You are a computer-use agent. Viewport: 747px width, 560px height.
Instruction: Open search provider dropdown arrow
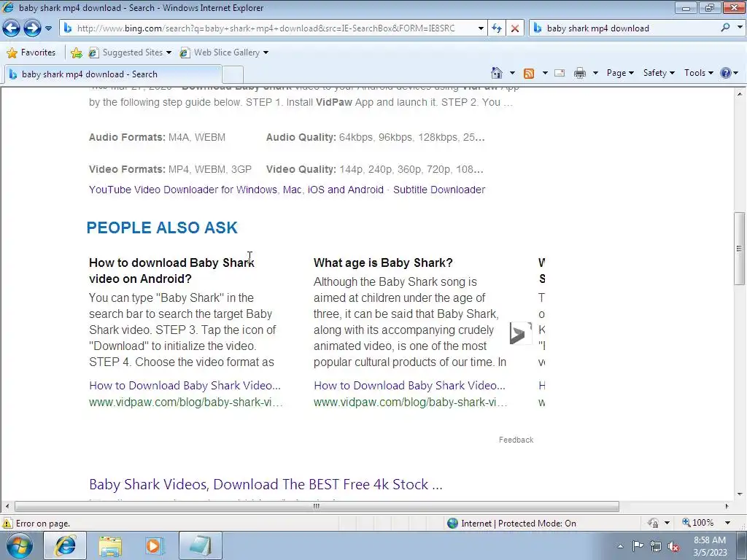(740, 28)
